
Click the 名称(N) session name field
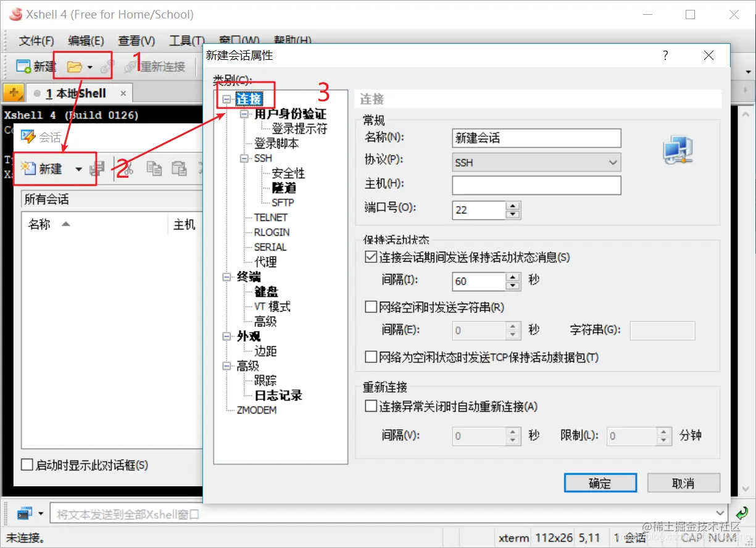point(536,138)
